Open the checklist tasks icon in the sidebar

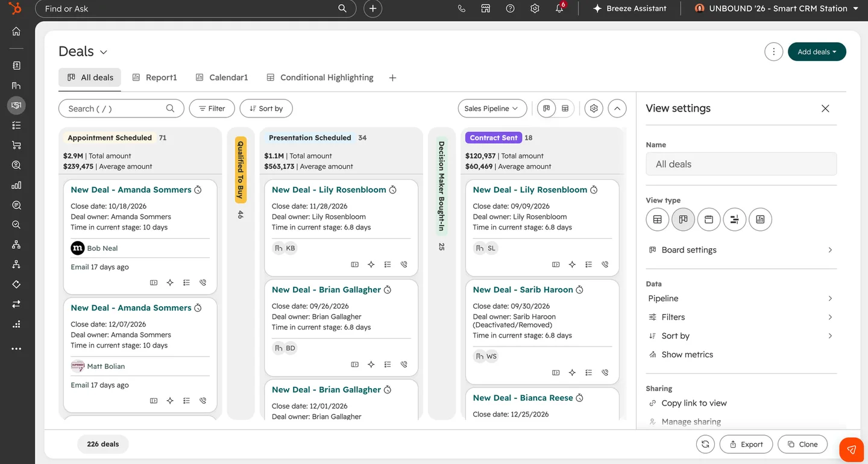(x=16, y=125)
